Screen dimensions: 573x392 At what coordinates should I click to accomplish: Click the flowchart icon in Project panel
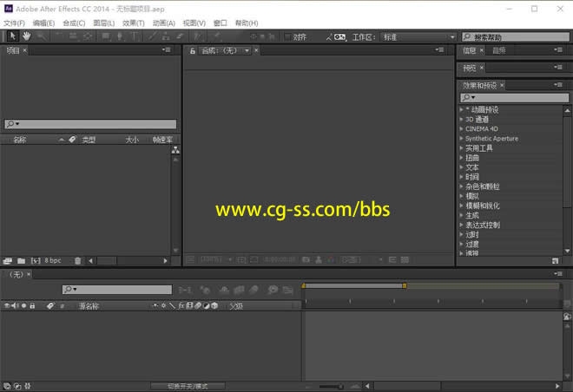click(x=175, y=150)
